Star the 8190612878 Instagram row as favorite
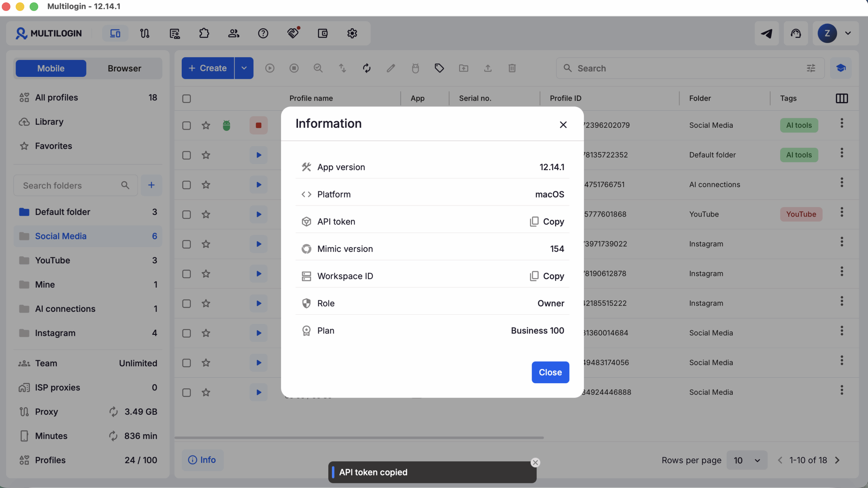 206,274
